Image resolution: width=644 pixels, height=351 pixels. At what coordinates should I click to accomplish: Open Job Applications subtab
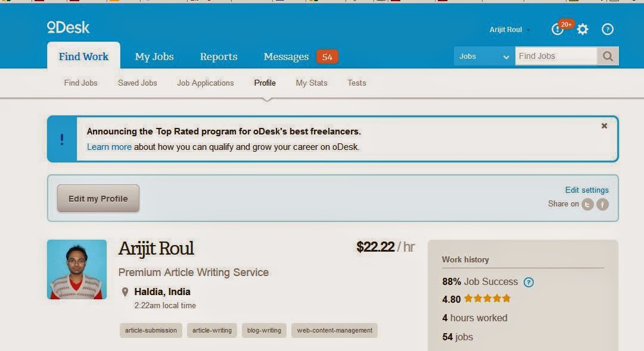(x=206, y=83)
